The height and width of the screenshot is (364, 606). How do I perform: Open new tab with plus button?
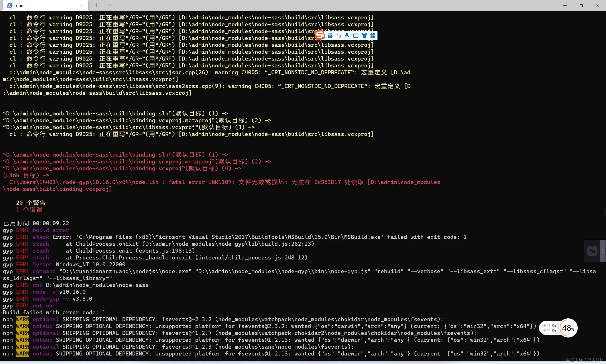coord(96,5)
